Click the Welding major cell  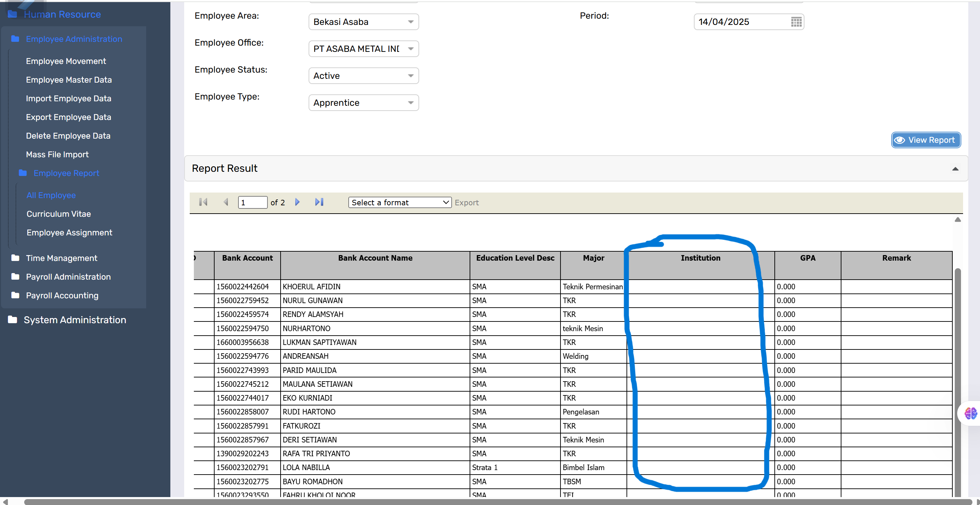pos(593,356)
